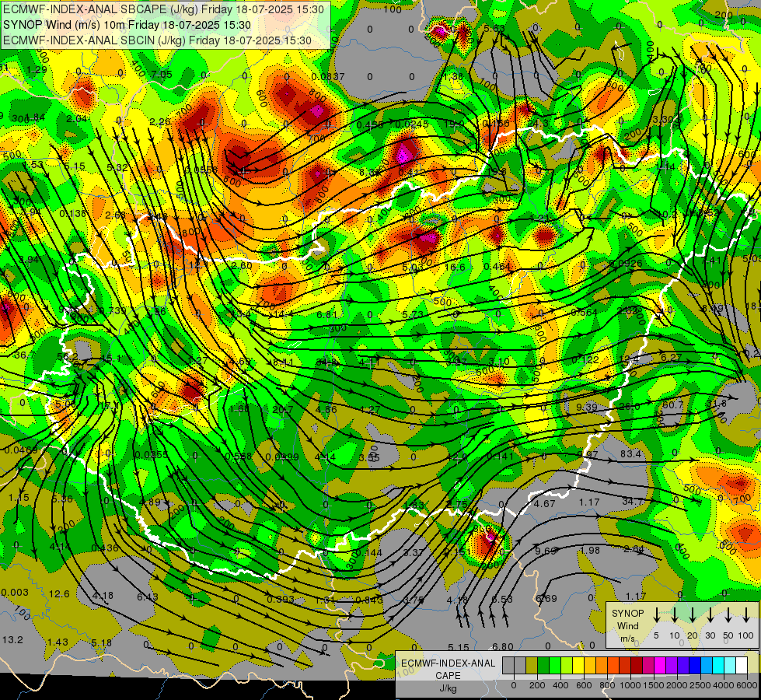Click the '0.393' value on the map

point(281,599)
